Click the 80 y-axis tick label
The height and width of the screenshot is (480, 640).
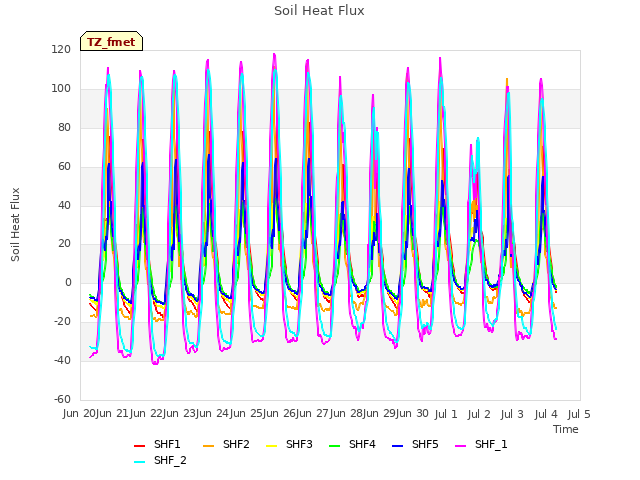(x=64, y=128)
